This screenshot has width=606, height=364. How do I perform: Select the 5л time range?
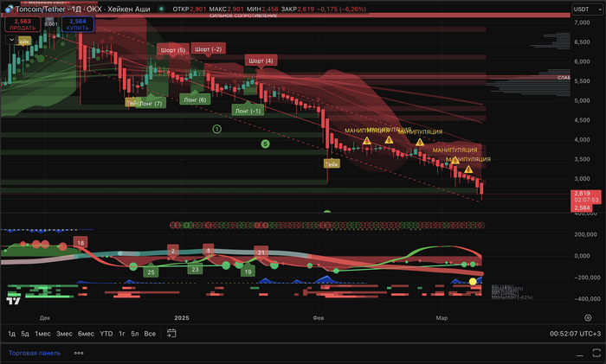coord(134,334)
